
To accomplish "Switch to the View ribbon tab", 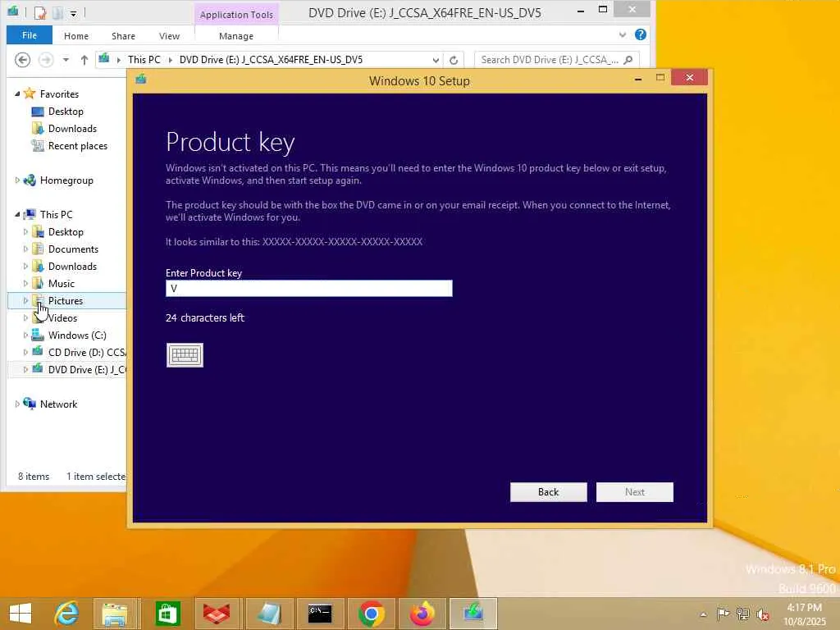I will pyautogui.click(x=169, y=36).
